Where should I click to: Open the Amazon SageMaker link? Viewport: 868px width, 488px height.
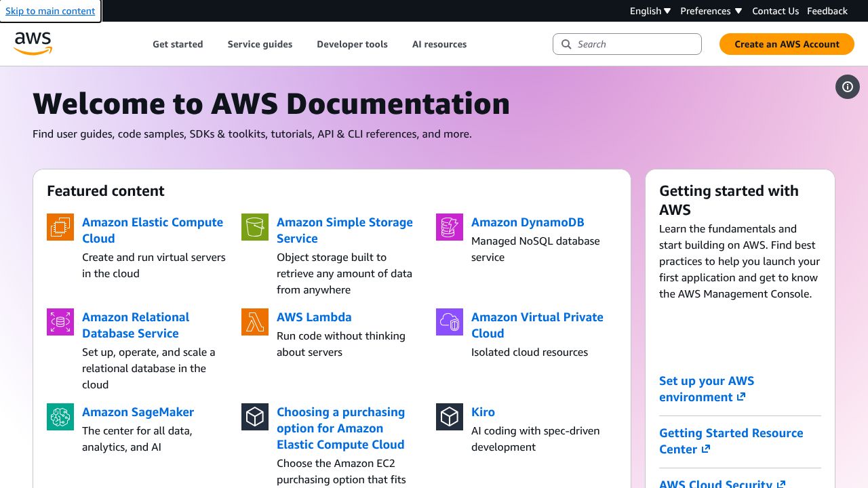[138, 412]
